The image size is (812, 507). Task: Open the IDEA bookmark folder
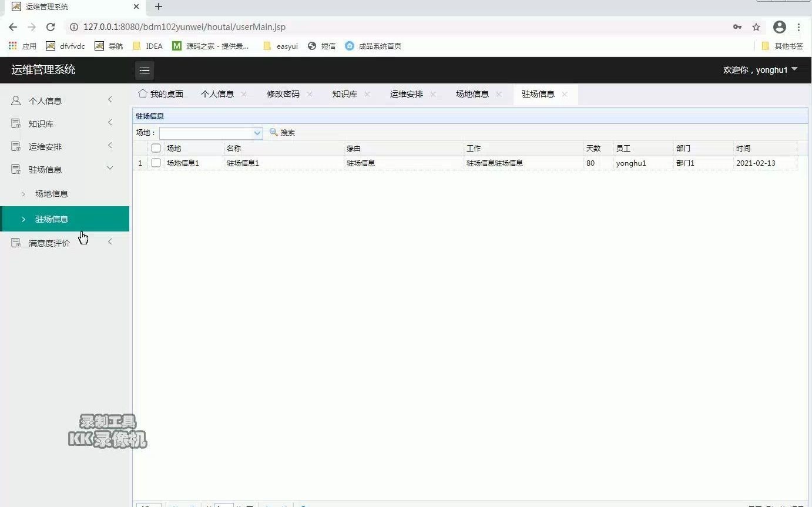148,46
